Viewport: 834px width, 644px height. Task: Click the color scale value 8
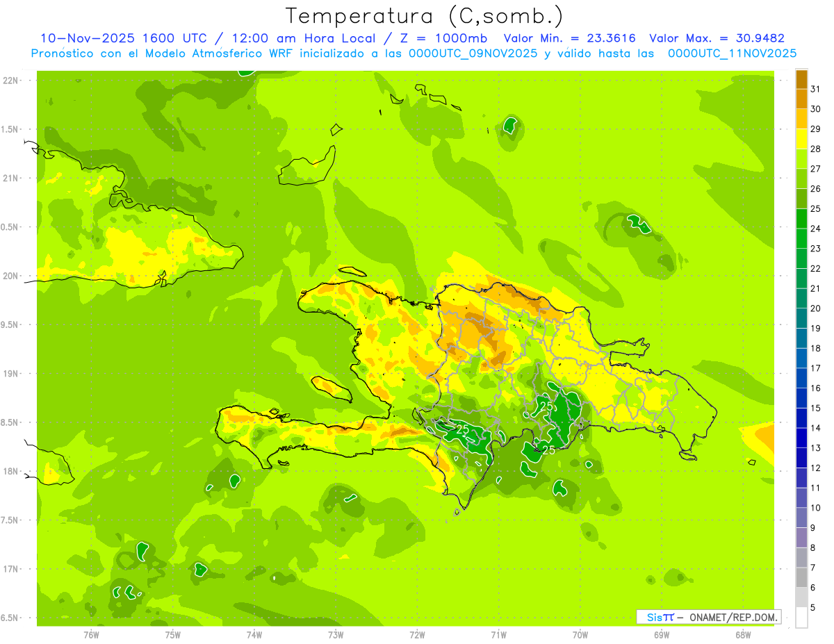[x=813, y=547]
